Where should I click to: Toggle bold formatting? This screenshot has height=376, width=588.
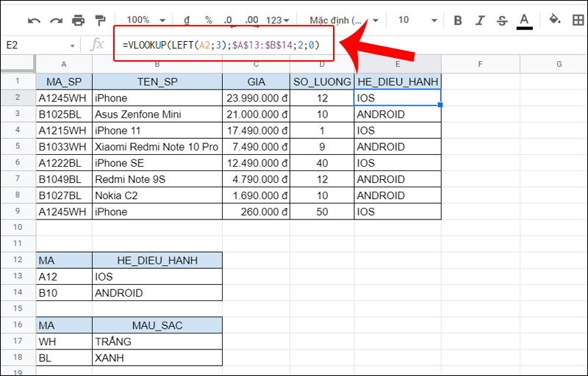pos(458,20)
